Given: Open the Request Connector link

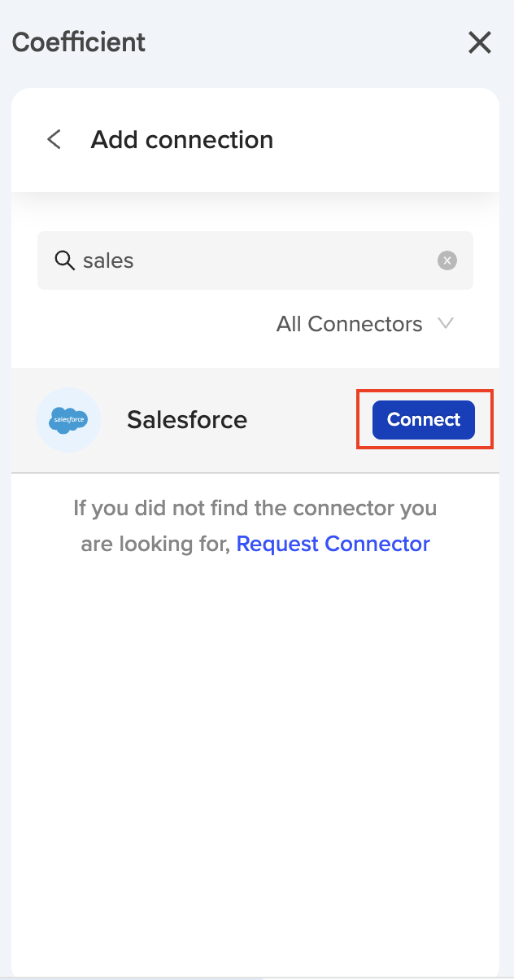Looking at the screenshot, I should point(332,543).
